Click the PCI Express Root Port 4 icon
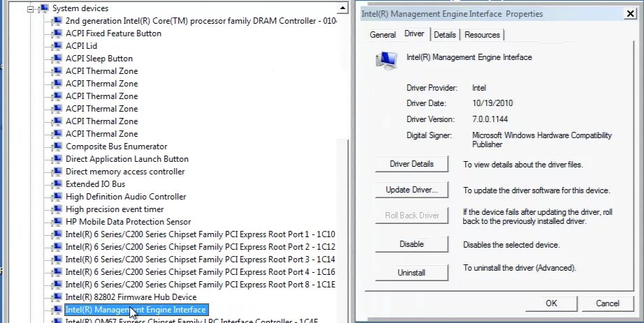Screen dimensions: 644x323 point(57,272)
